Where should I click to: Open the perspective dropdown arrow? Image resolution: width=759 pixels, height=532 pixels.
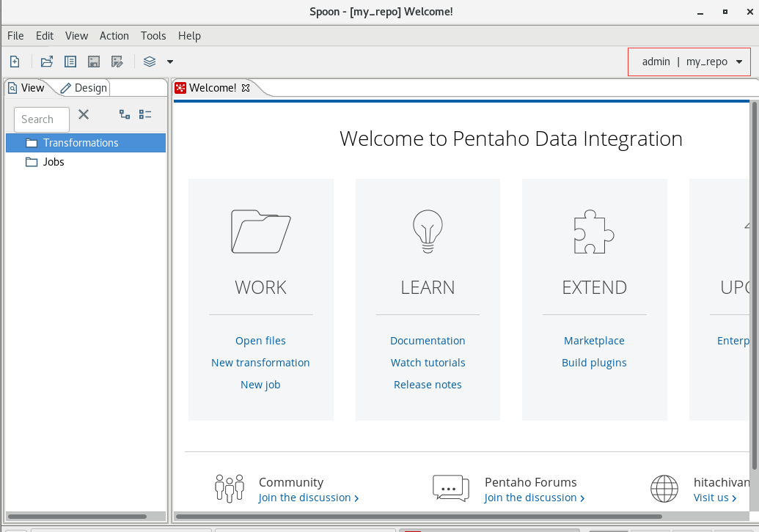[x=170, y=62]
